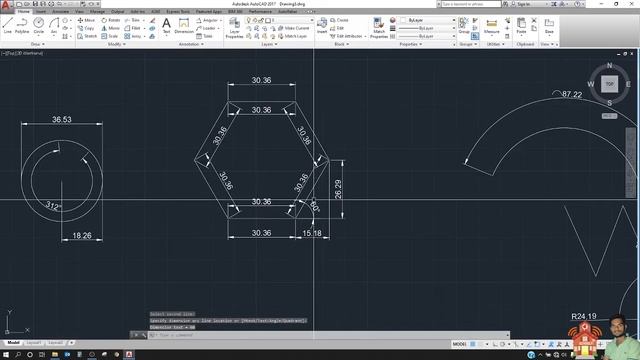Toggle annotation visibility in status bar
The height and width of the screenshot is (360, 640).
click(x=551, y=344)
